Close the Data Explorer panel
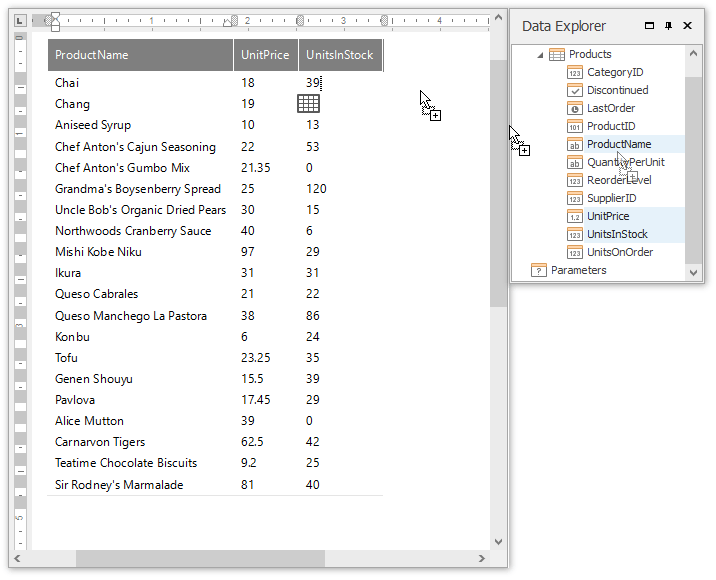Image resolution: width=716 pixels, height=580 pixels. pyautogui.click(x=688, y=26)
